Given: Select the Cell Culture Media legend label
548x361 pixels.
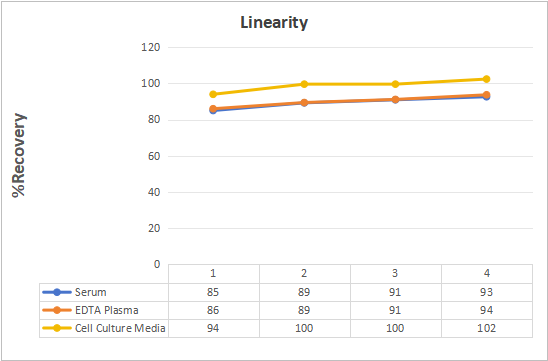Looking at the screenshot, I should (x=120, y=328).
